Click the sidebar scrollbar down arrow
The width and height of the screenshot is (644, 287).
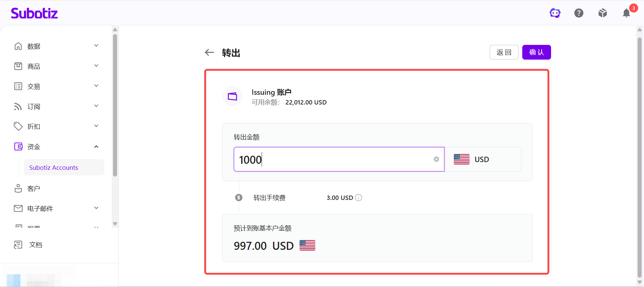(115, 224)
